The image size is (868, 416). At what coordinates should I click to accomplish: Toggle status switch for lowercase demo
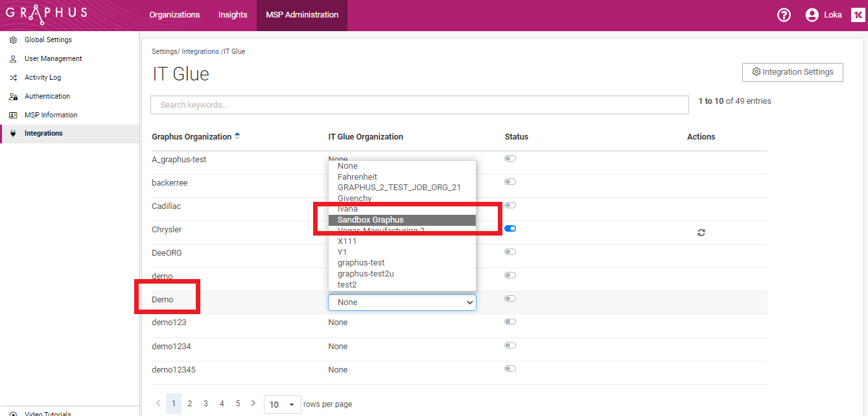(510, 275)
